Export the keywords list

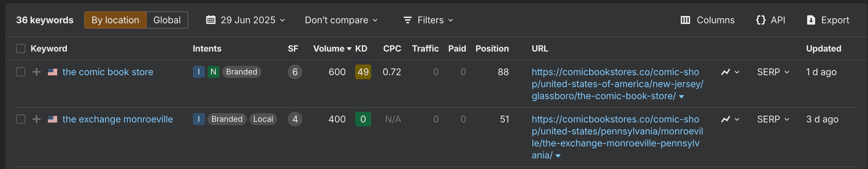(x=828, y=20)
